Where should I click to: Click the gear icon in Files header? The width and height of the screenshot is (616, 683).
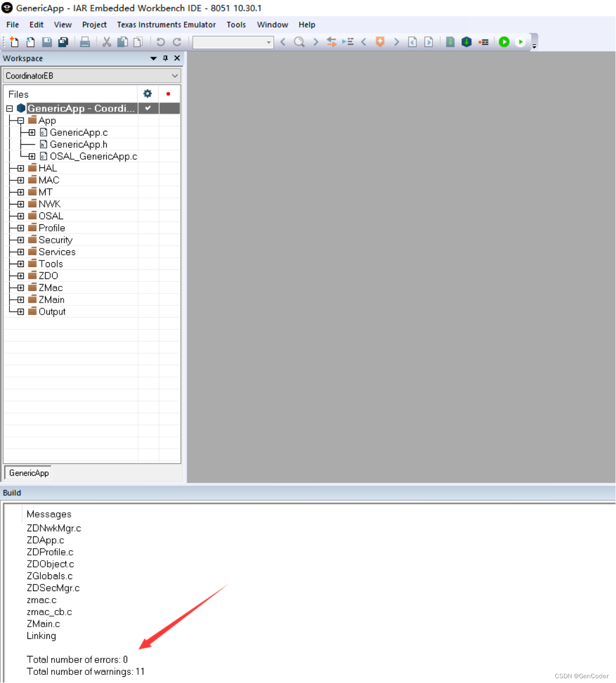tap(147, 94)
